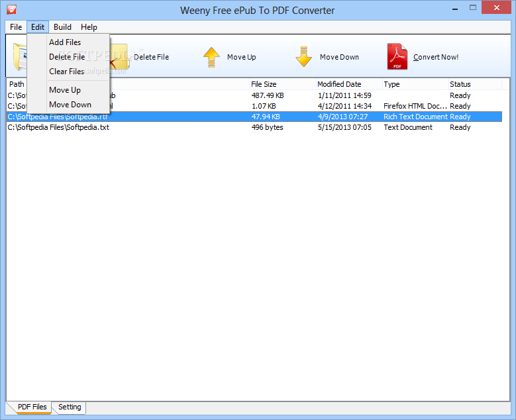The image size is (516, 420).
Task: Click the 1.07 KB file size cell
Action: (x=264, y=106)
